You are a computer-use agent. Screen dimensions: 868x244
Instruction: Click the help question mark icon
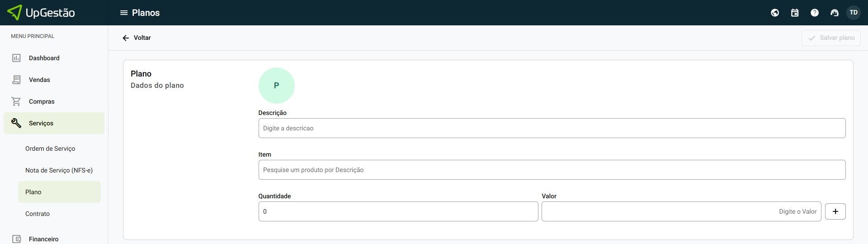click(815, 13)
